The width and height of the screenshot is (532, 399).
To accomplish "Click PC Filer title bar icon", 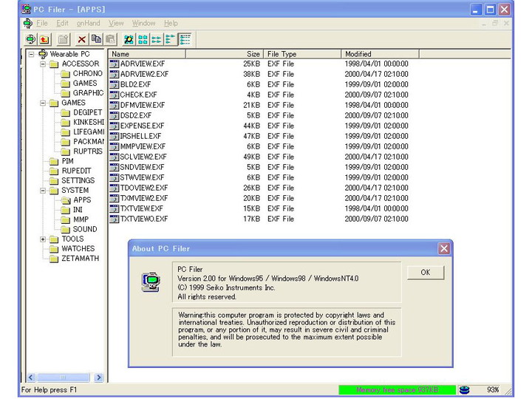I will 26,9.
